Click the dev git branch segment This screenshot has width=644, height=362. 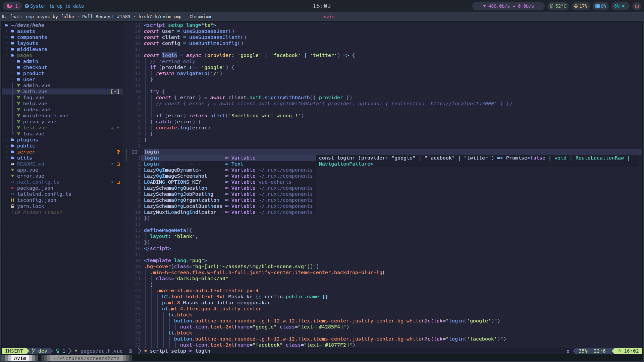43,351
